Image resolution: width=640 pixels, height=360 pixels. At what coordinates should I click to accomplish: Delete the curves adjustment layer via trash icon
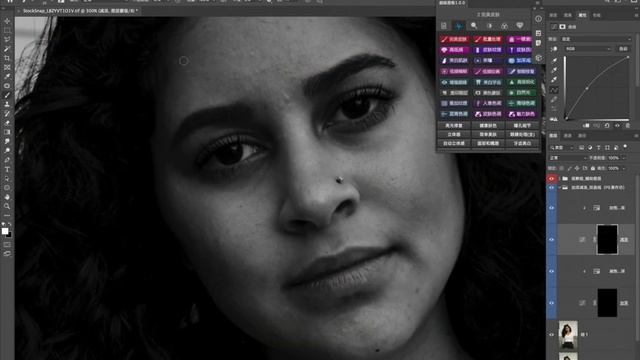point(628,126)
